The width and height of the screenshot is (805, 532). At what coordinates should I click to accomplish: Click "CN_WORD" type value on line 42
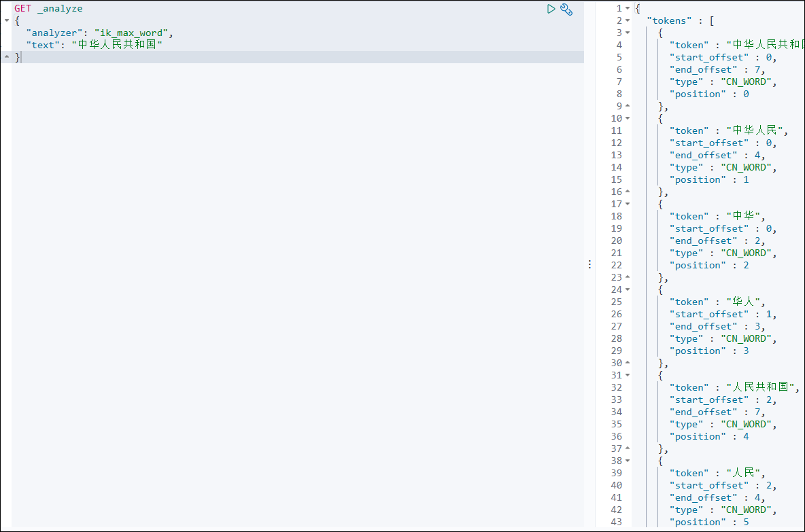point(746,510)
